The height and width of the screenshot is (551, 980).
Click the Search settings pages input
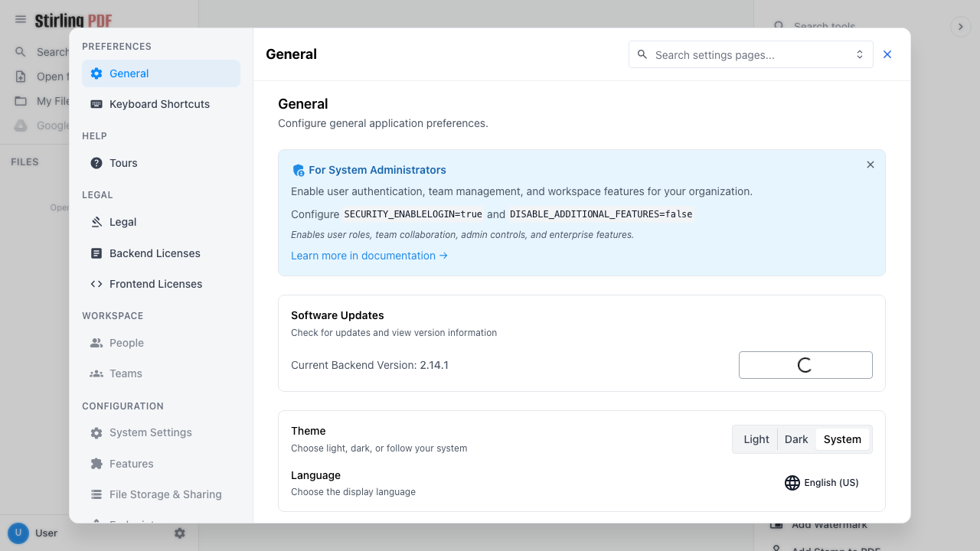point(751,55)
